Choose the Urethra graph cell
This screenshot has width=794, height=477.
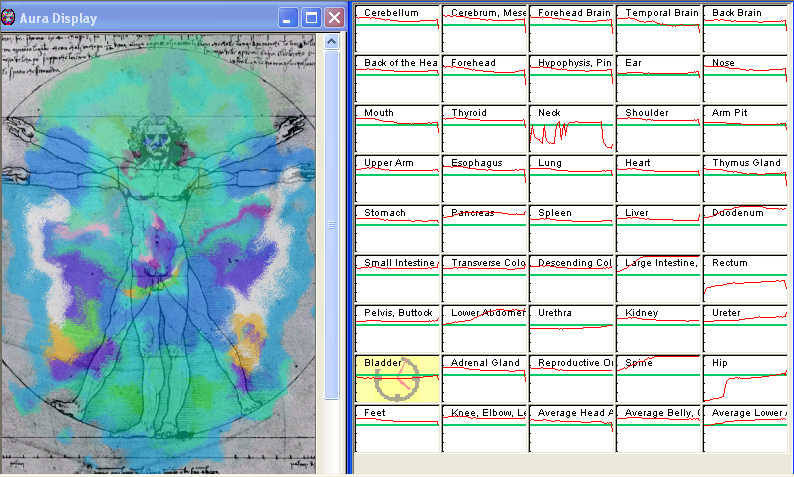[572, 329]
